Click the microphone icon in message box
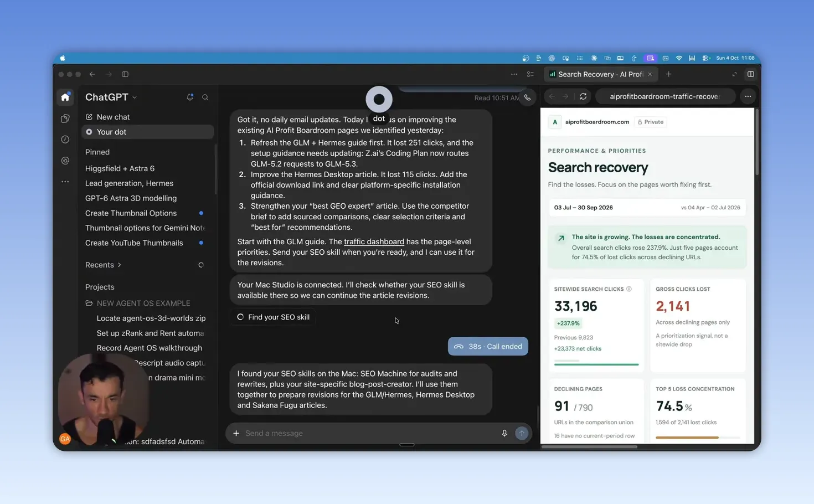814x504 pixels. click(x=504, y=433)
